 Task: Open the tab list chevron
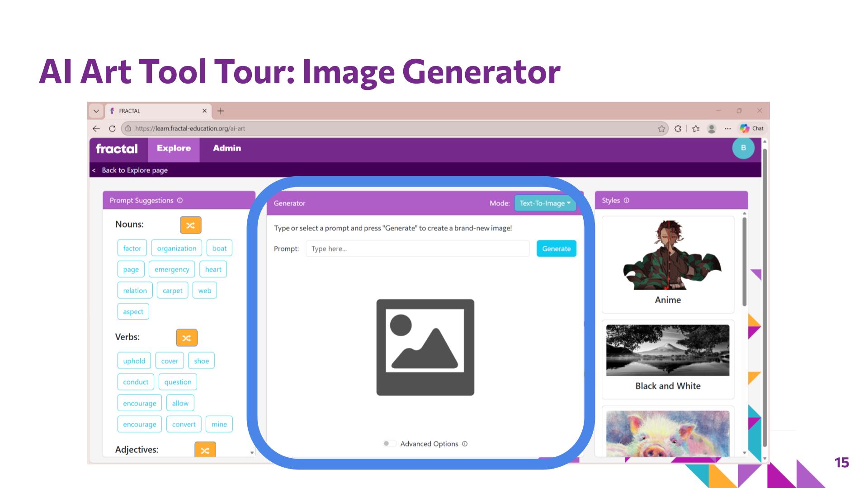[x=96, y=111]
